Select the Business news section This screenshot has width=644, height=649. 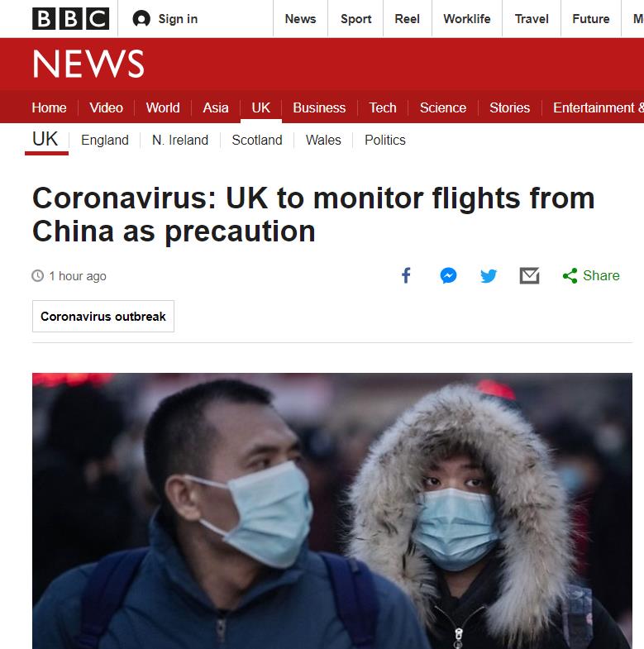click(319, 107)
